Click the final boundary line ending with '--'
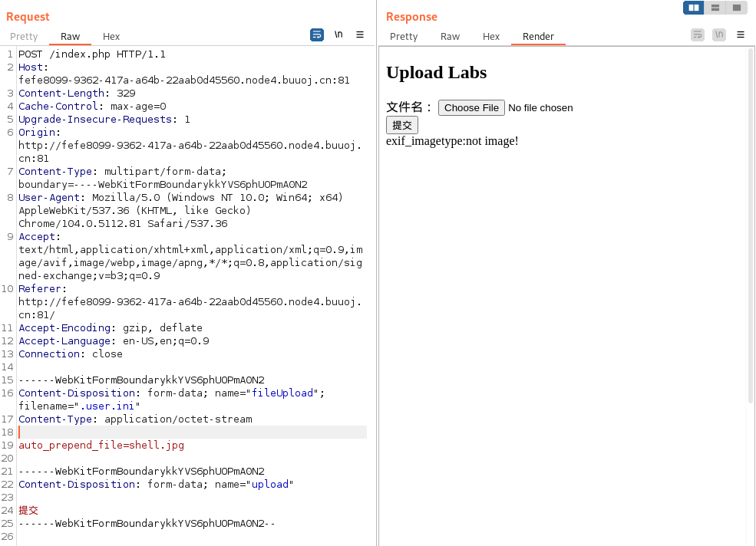The height and width of the screenshot is (546, 756). pyautogui.click(x=147, y=523)
